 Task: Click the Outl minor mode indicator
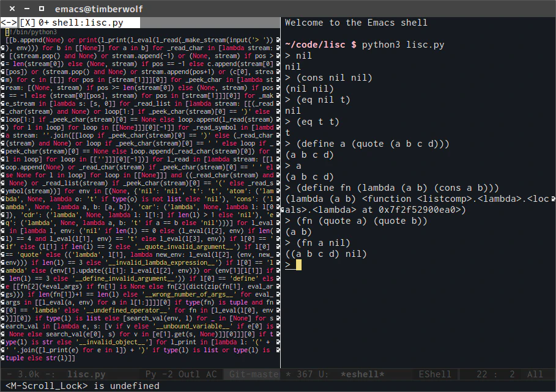(x=189, y=374)
